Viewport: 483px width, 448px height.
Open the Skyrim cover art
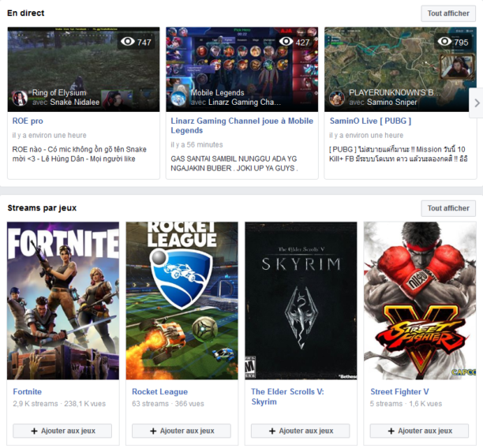tap(301, 301)
